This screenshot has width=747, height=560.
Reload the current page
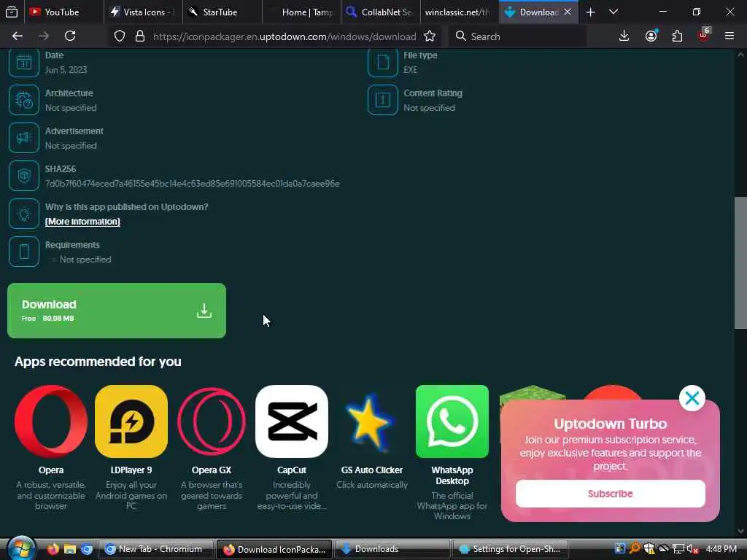pos(70,36)
